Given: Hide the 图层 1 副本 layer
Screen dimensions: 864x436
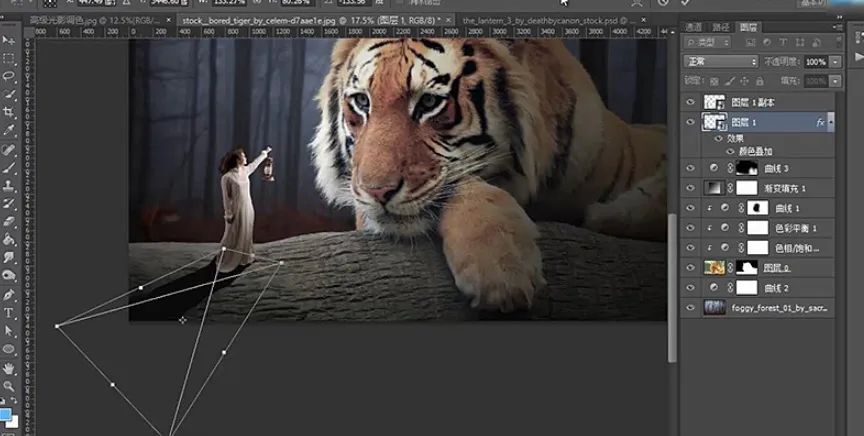Looking at the screenshot, I should point(690,102).
